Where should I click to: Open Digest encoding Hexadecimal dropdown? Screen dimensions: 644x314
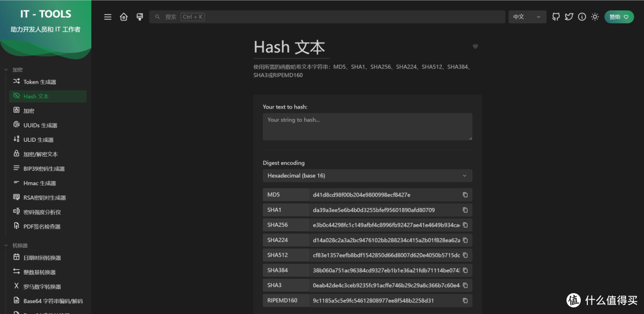pos(367,176)
